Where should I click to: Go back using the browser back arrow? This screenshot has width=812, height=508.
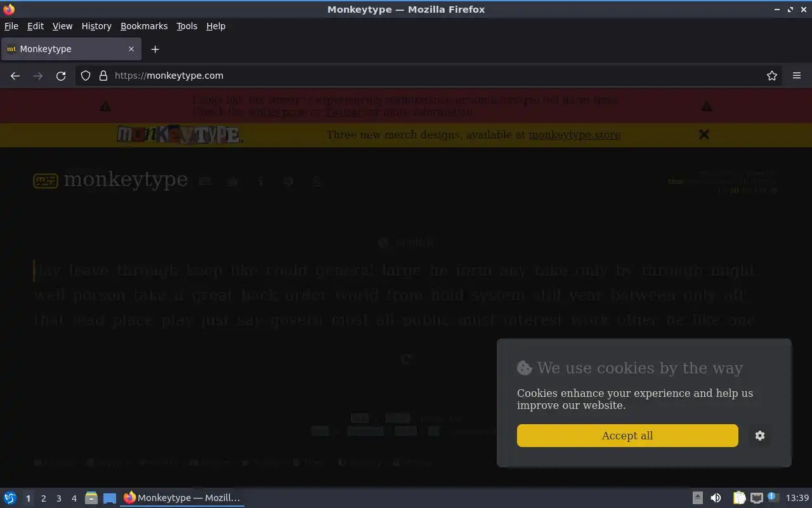tap(15, 76)
